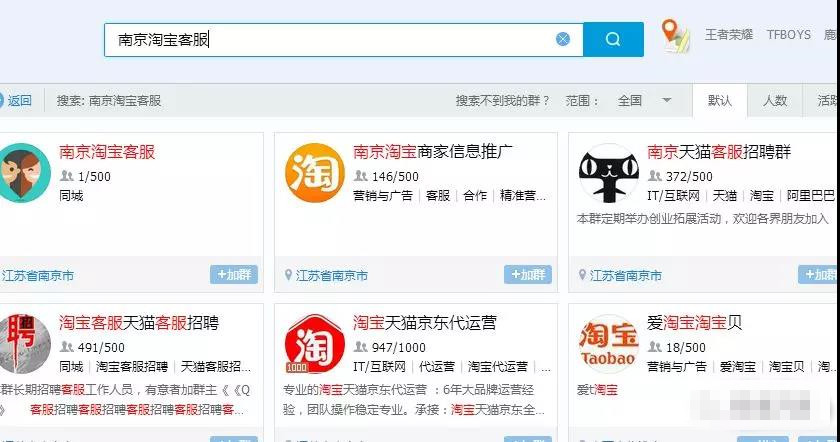The height and width of the screenshot is (442, 840).
Task: Click the 王者荣耀 hot keyword
Action: [x=729, y=35]
